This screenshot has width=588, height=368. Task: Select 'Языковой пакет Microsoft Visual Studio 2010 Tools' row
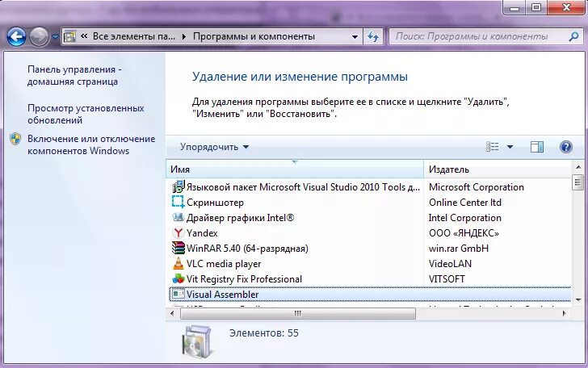[x=371, y=187]
